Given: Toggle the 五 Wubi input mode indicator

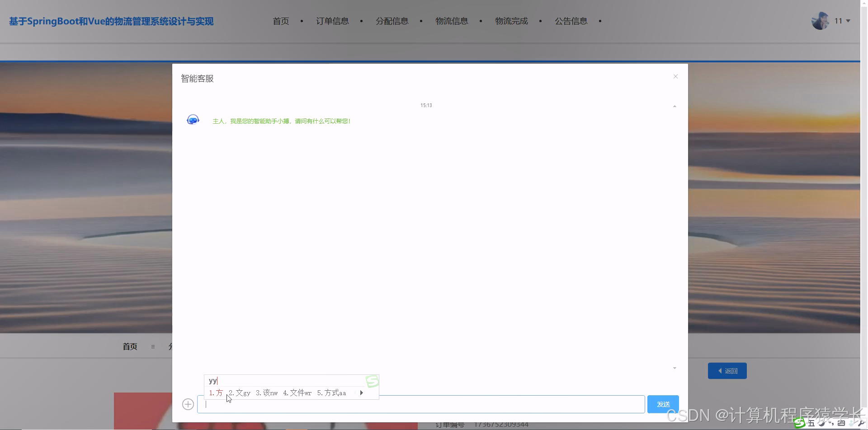Looking at the screenshot, I should point(812,423).
